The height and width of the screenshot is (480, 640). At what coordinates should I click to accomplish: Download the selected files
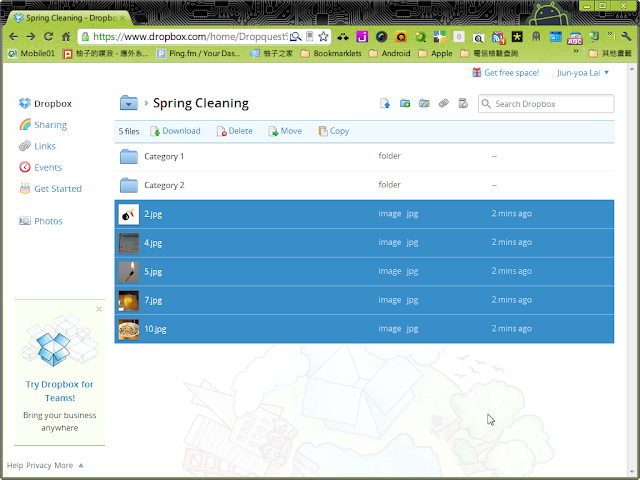(x=176, y=131)
